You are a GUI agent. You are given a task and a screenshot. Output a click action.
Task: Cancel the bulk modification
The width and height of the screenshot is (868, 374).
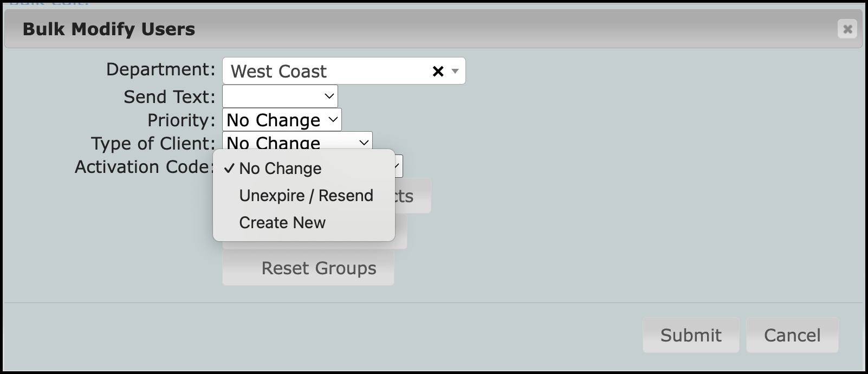click(x=792, y=335)
